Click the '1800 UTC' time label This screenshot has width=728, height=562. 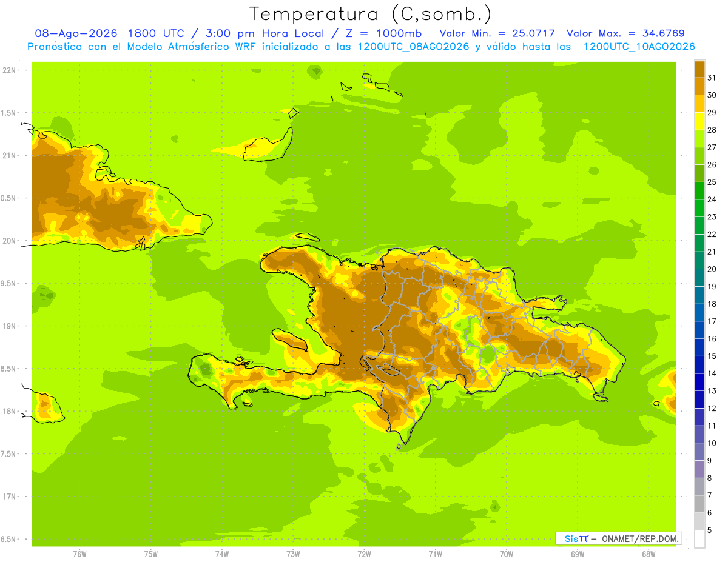tap(156, 33)
